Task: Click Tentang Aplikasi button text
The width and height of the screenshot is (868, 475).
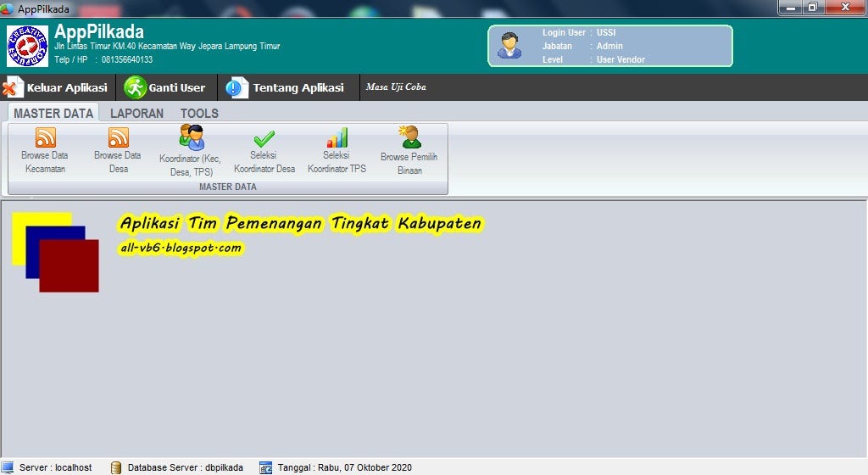Action: tap(298, 87)
